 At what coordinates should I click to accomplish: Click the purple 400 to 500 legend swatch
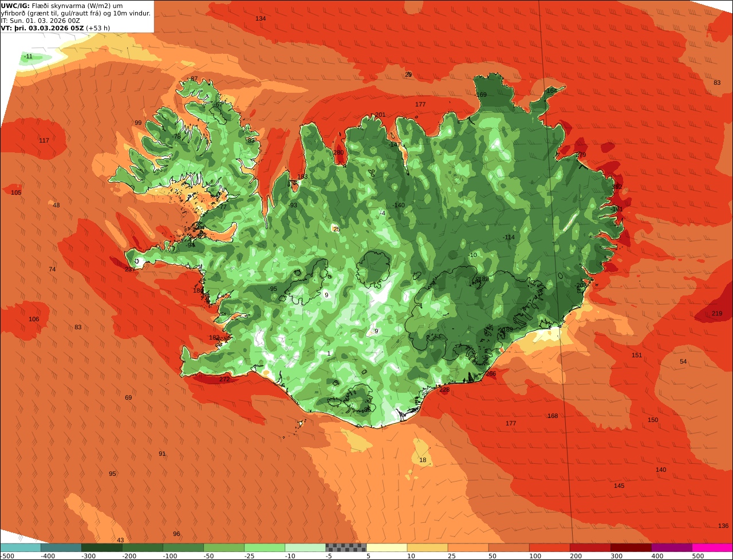tap(672, 547)
